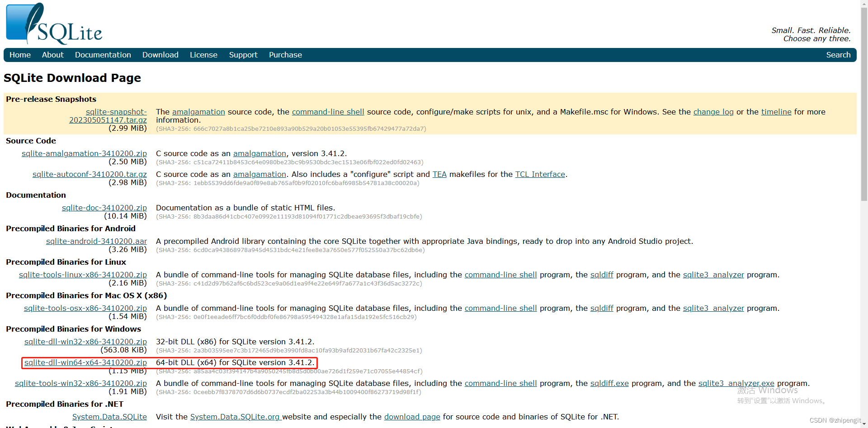Open amalgamation link in autoconf description
This screenshot has height=428, width=868.
point(259,174)
